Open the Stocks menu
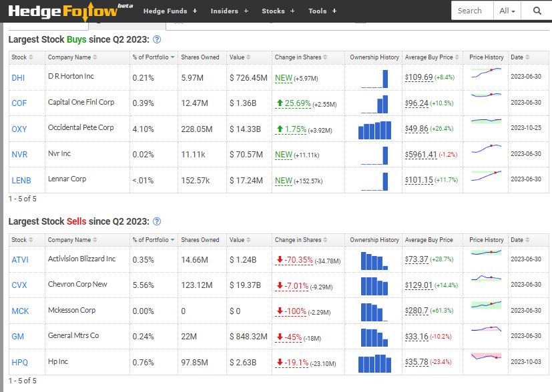The image size is (552, 392). pos(278,11)
